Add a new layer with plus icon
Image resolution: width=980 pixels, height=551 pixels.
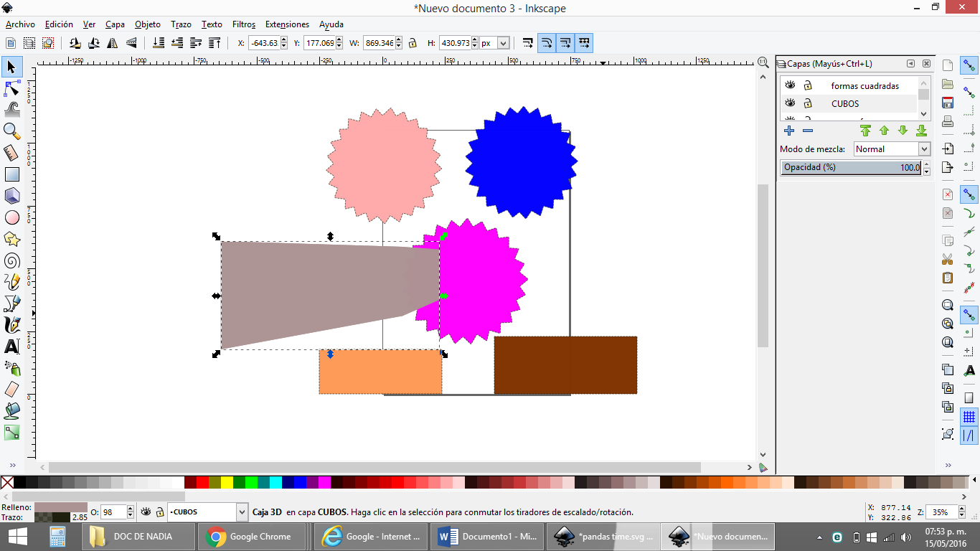point(789,131)
